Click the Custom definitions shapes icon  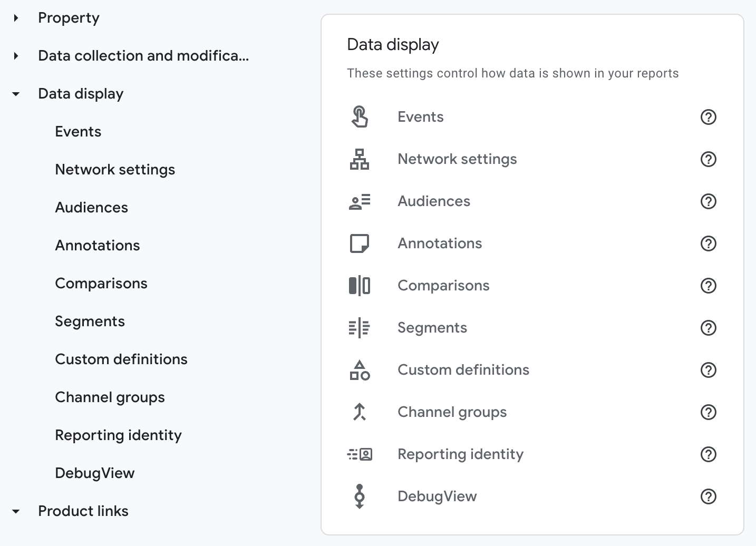[360, 370]
